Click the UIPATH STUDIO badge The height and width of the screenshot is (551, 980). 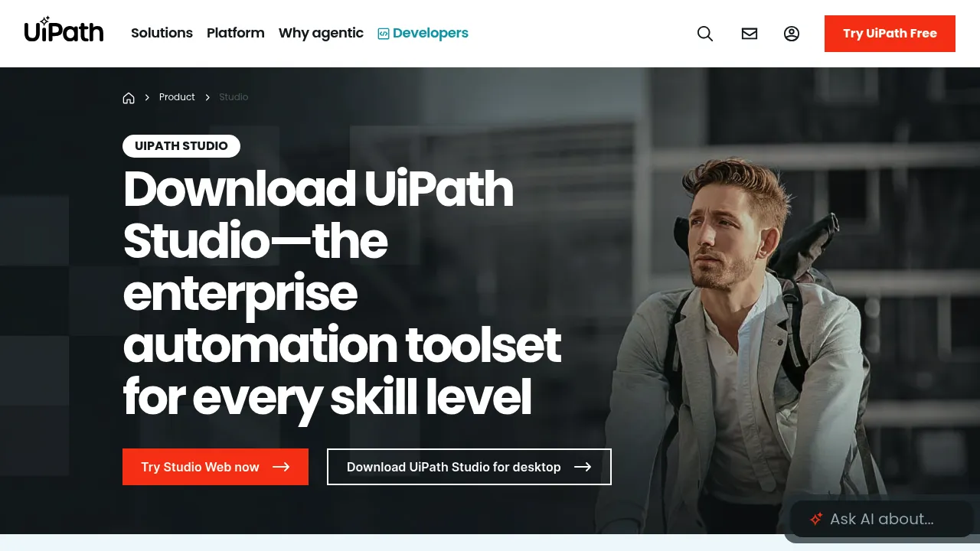[181, 146]
